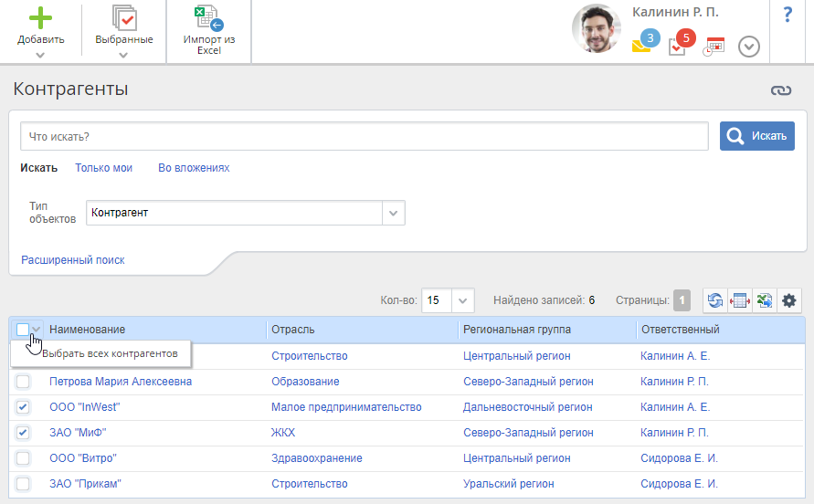Uncheck the ООО "InWest" row checkbox
This screenshot has height=504, width=814.
pos(24,407)
